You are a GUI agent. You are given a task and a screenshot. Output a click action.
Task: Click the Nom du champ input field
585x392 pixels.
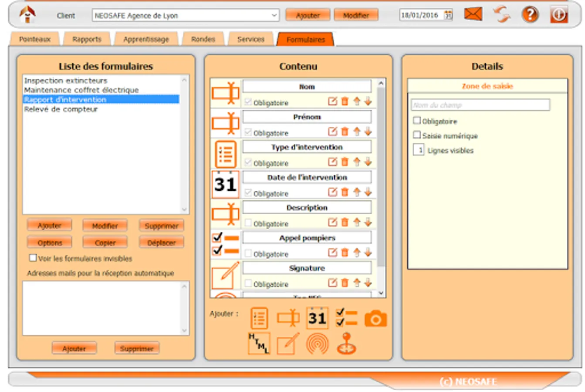click(480, 105)
